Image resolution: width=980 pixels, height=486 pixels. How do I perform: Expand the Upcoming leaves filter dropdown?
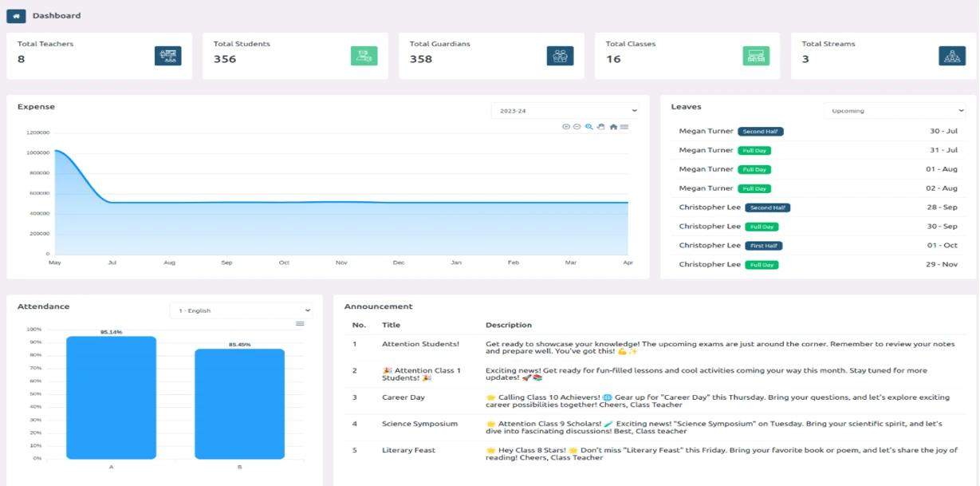click(894, 111)
